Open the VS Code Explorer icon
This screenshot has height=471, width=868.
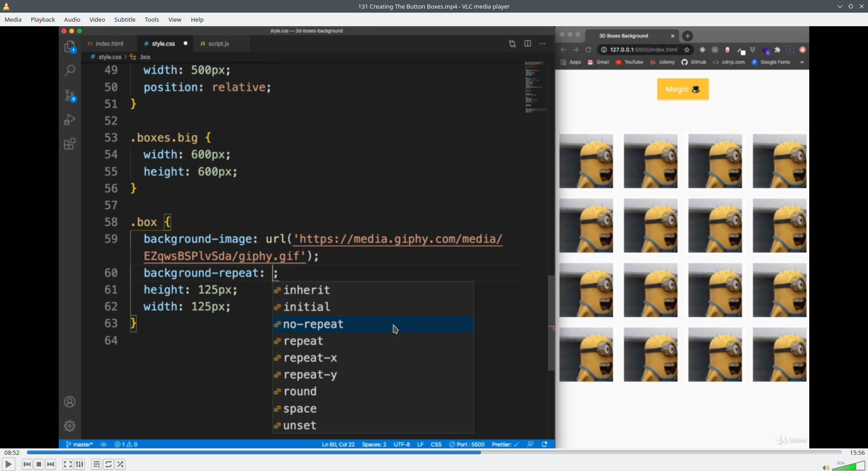(x=70, y=47)
